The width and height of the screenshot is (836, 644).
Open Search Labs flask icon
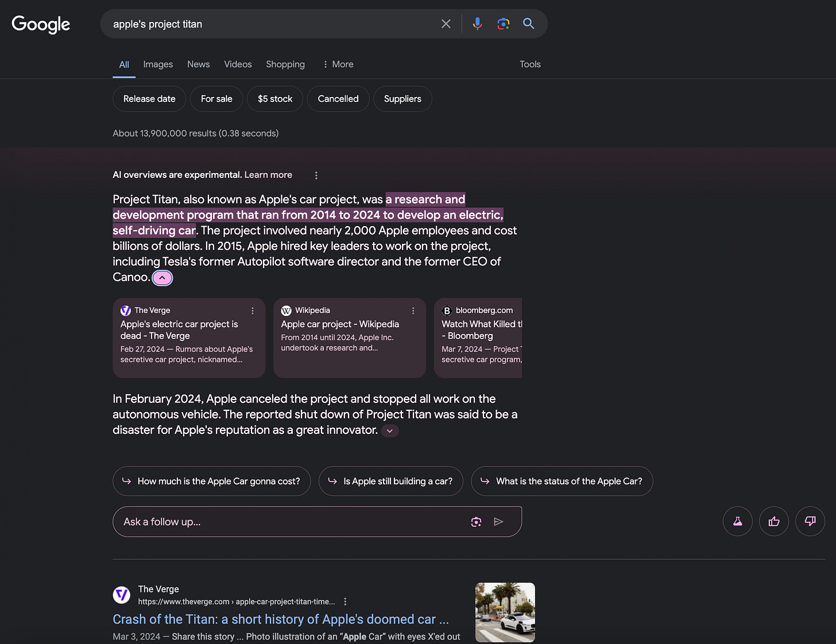[738, 521]
